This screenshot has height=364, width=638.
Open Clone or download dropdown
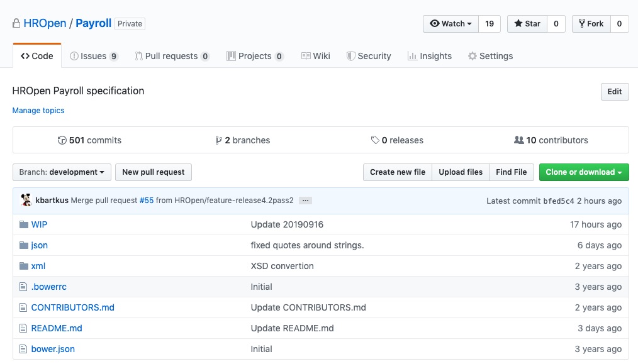coord(584,172)
